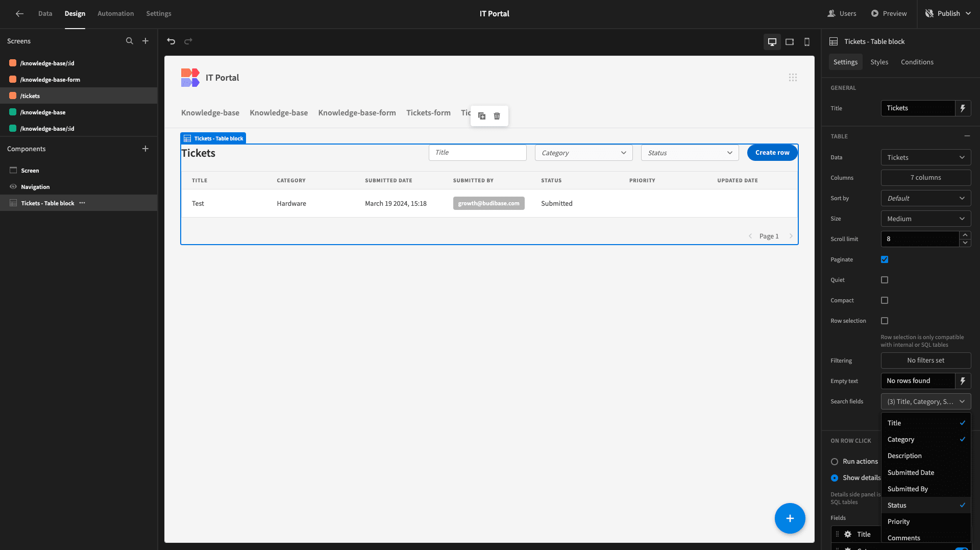Search screens with magnifier icon
The image size is (980, 550).
(x=130, y=41)
